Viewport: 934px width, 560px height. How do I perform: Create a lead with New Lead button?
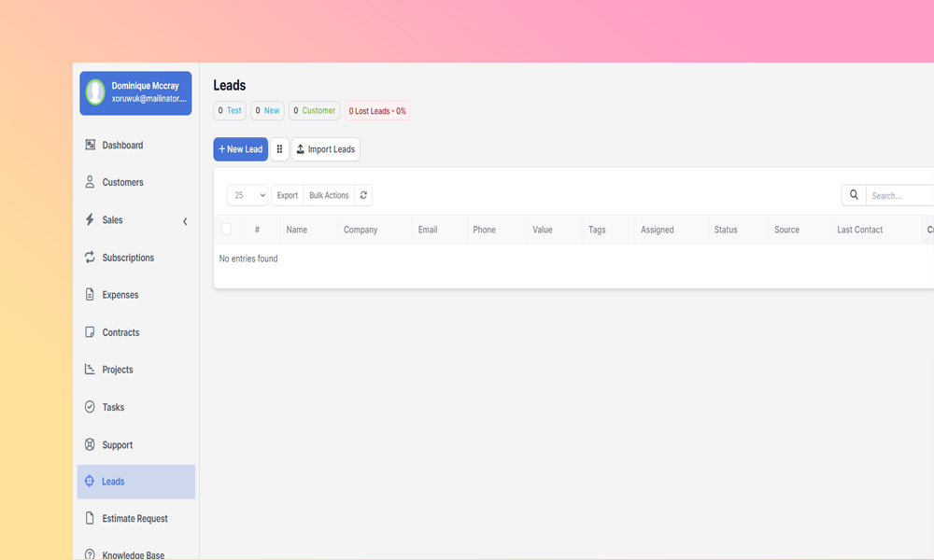coord(241,148)
